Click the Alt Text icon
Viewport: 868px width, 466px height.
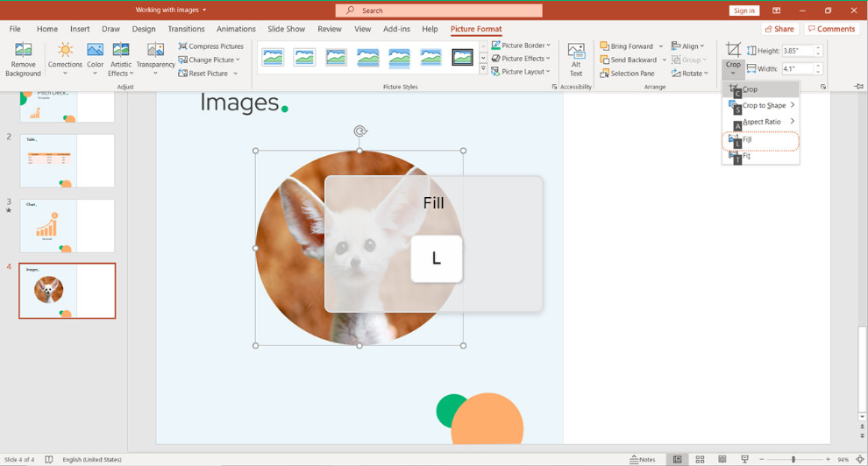pyautogui.click(x=576, y=52)
